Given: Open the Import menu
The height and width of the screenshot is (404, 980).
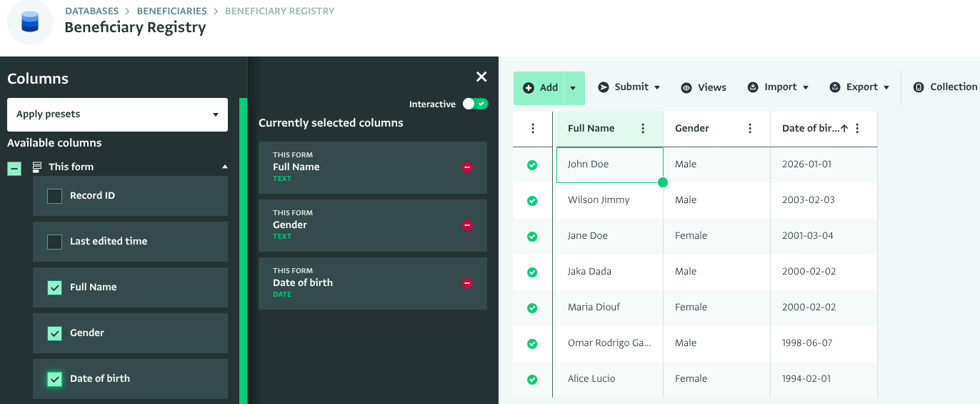Looking at the screenshot, I should click(778, 87).
